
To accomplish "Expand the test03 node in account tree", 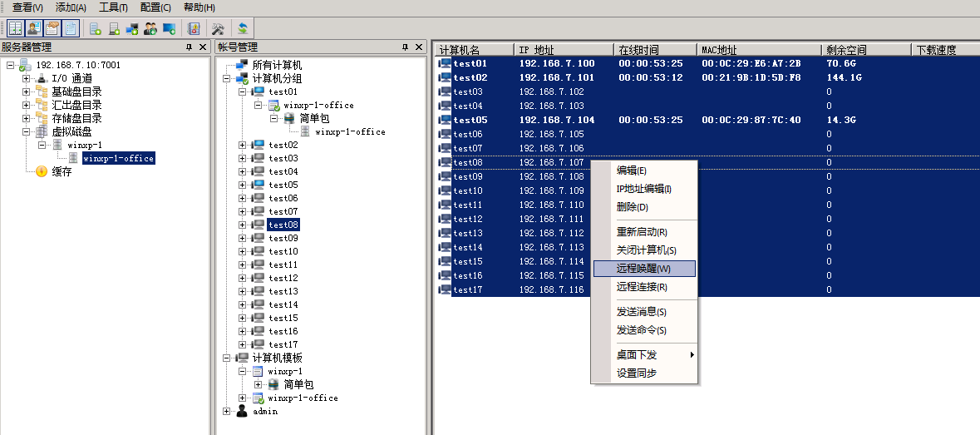I will point(243,158).
